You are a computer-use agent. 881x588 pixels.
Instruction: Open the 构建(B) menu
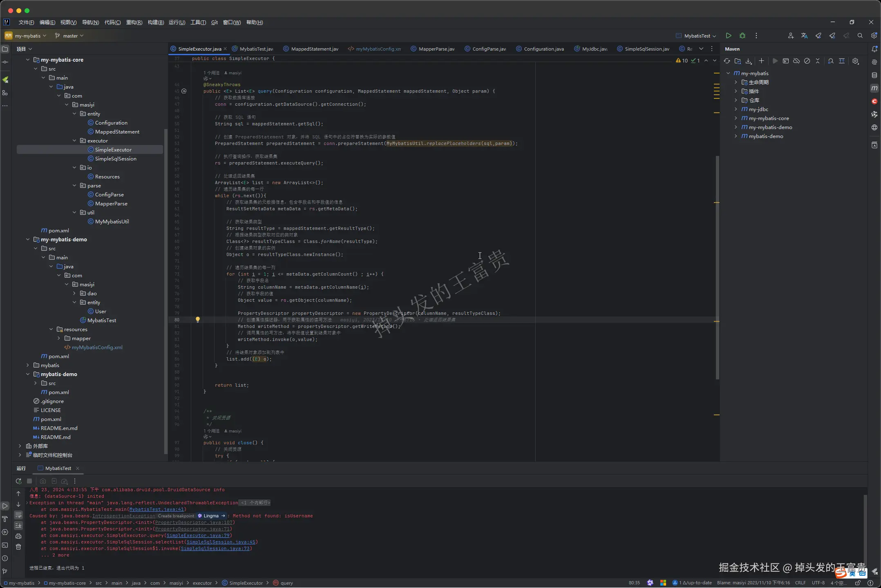(x=156, y=22)
